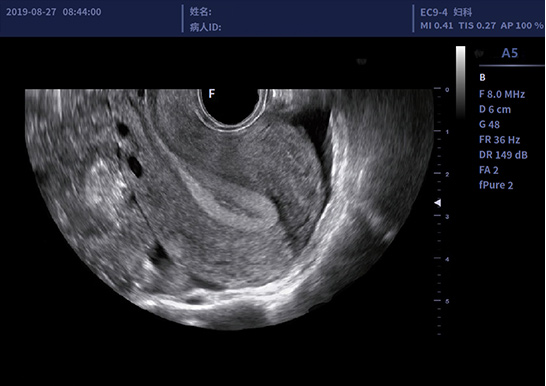Select the D 6 cm depth setting

tap(495, 109)
